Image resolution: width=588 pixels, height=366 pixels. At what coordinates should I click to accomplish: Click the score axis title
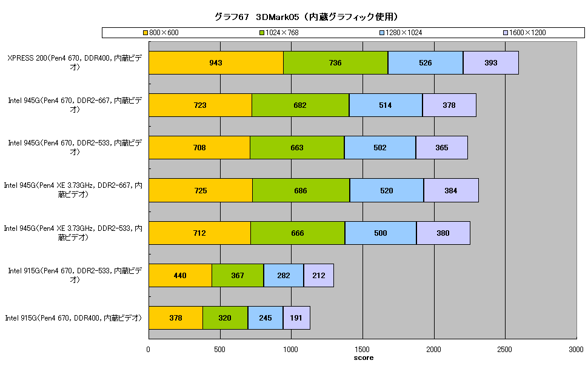coord(363,358)
